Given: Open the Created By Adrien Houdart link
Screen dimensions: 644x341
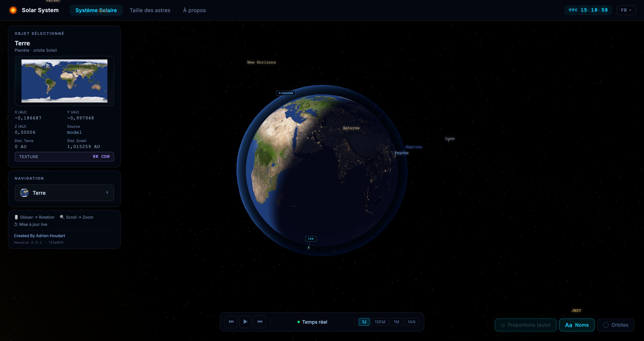Looking at the screenshot, I should (x=40, y=236).
